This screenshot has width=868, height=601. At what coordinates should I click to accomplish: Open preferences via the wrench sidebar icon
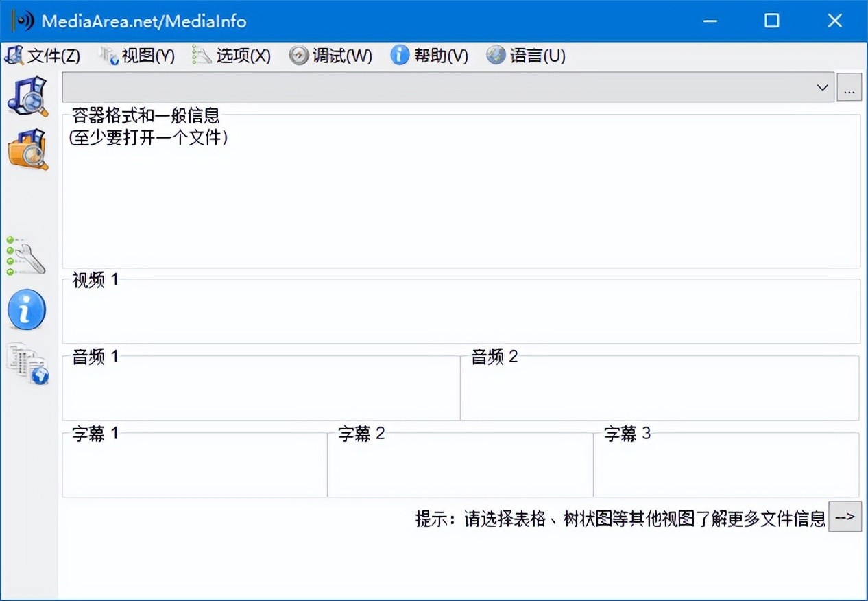click(x=26, y=256)
